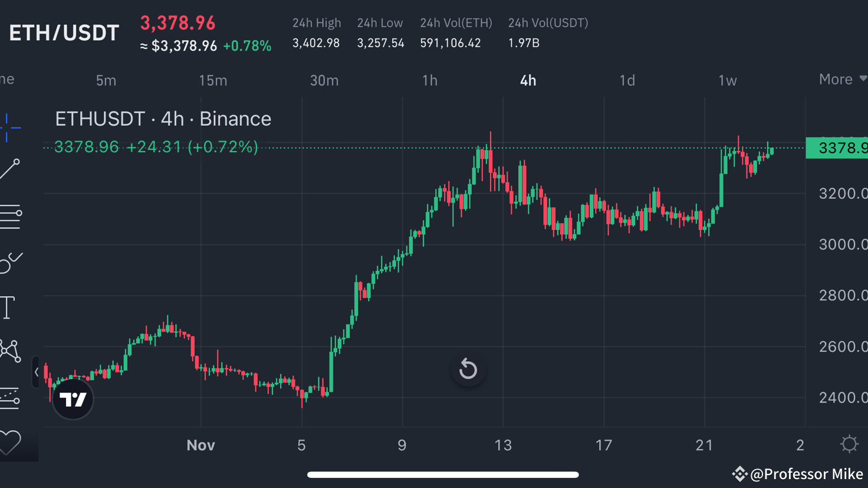Open the chart settings gear
Viewport: 868px width, 488px height.
pyautogui.click(x=848, y=444)
